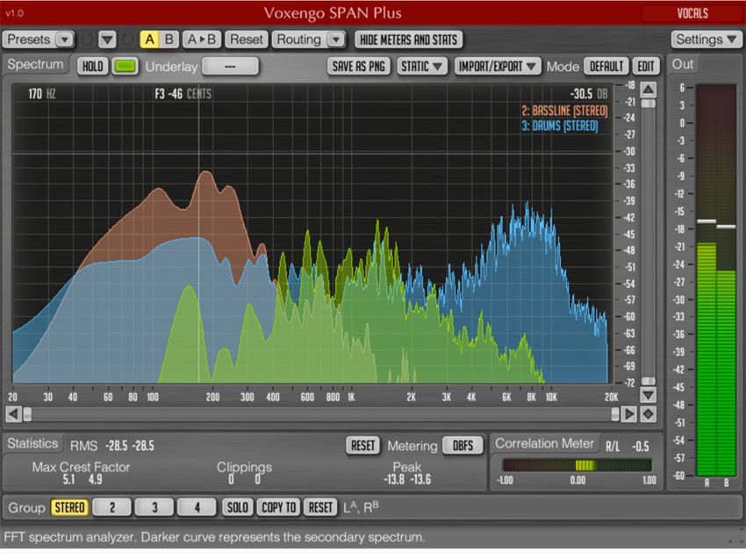The width and height of the screenshot is (746, 560).
Task: Open the history dropdown triangle button
Action: point(108,40)
